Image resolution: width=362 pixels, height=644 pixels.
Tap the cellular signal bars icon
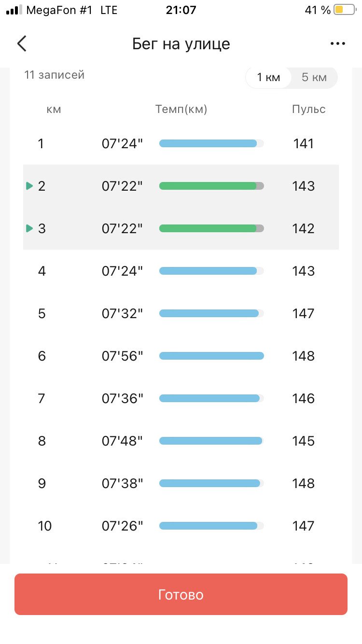click(x=14, y=10)
